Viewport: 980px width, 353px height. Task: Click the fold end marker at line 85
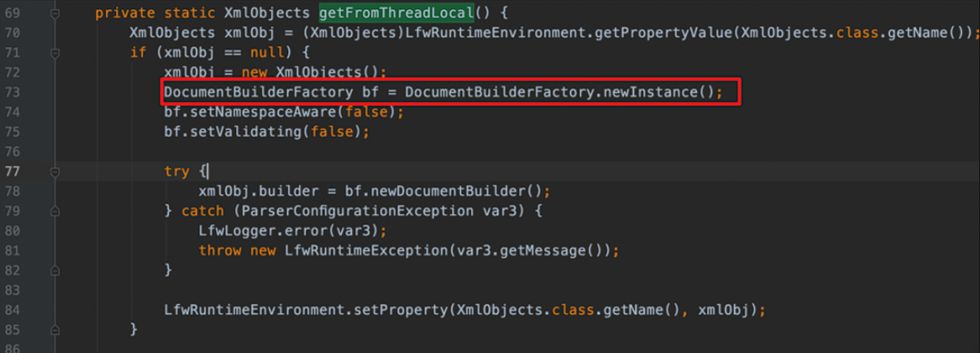point(55,330)
